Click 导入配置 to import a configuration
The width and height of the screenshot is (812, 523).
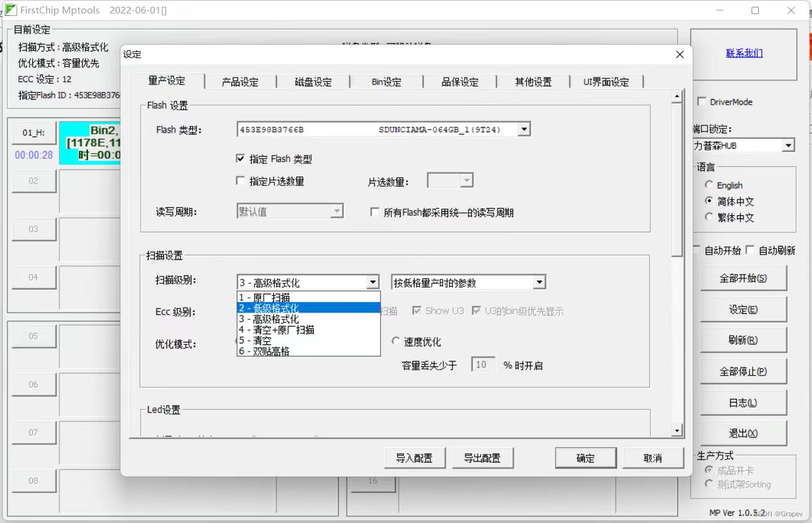415,457
